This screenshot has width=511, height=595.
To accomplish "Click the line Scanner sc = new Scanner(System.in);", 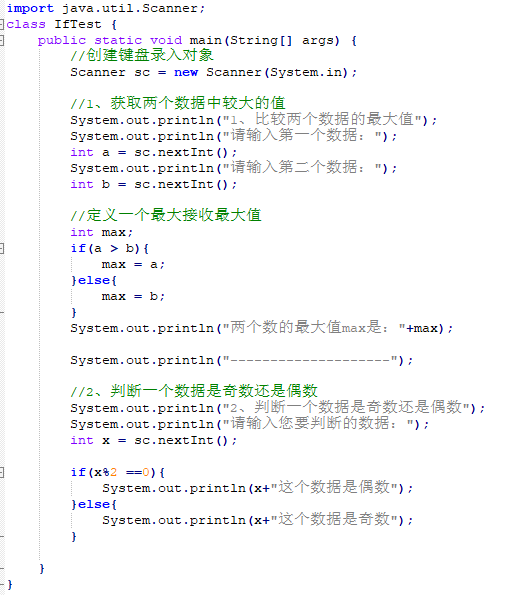I will [214, 72].
